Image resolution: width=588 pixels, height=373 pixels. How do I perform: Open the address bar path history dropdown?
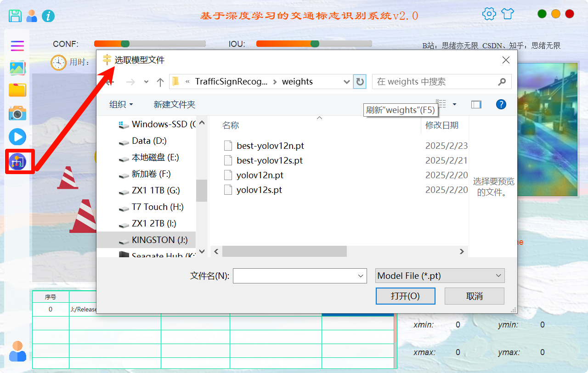[x=347, y=82]
